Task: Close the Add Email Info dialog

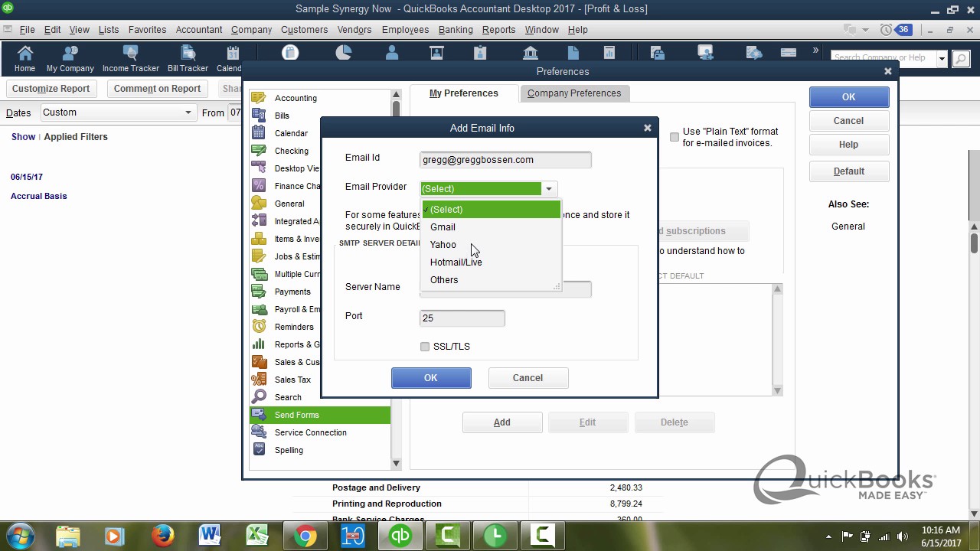Action: [x=648, y=128]
